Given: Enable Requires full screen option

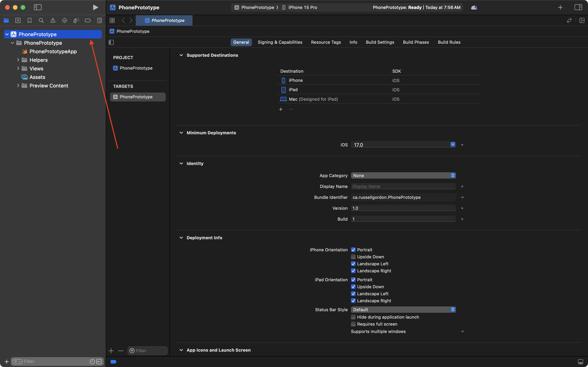Looking at the screenshot, I should tap(353, 324).
